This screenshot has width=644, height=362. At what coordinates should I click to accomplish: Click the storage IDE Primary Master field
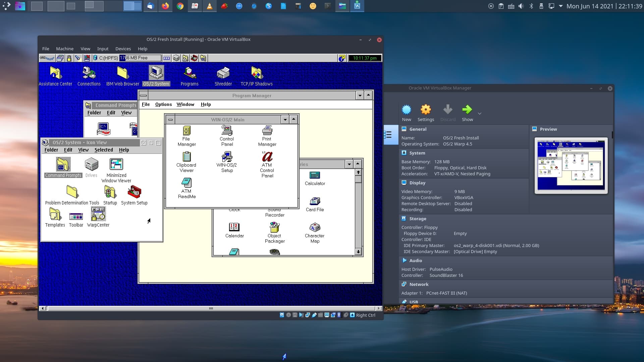tap(496, 245)
